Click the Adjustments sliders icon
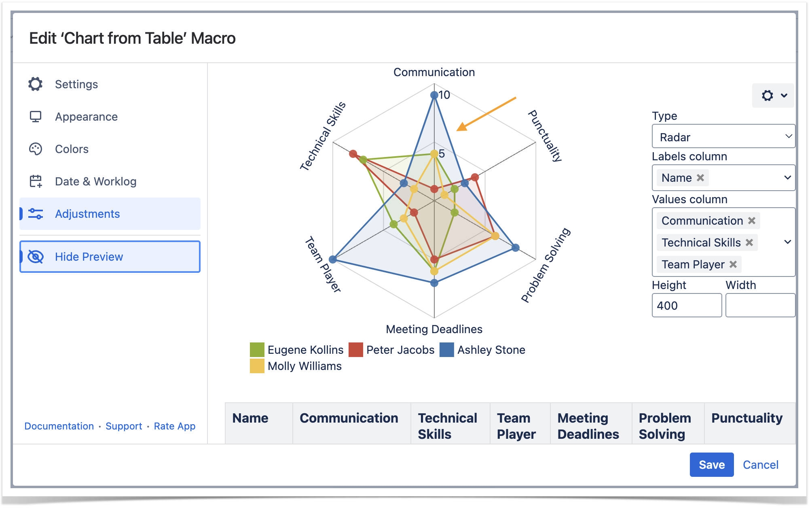The image size is (812, 508). pos(36,214)
